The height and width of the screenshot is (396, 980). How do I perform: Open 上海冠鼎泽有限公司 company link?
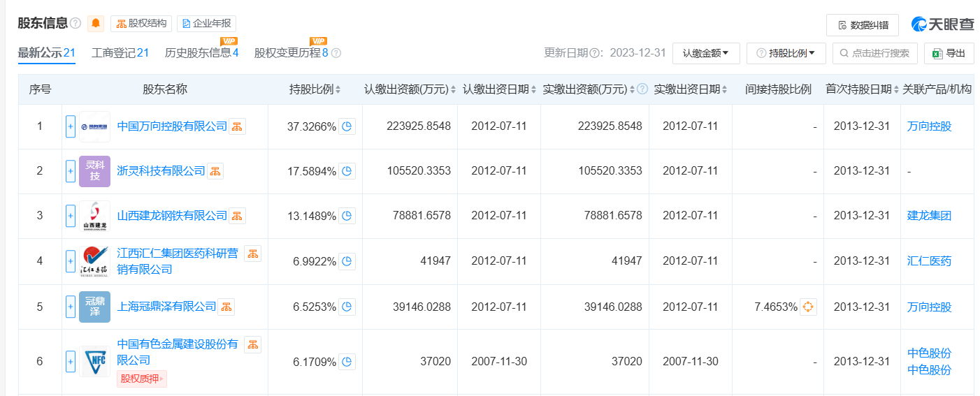(x=166, y=307)
